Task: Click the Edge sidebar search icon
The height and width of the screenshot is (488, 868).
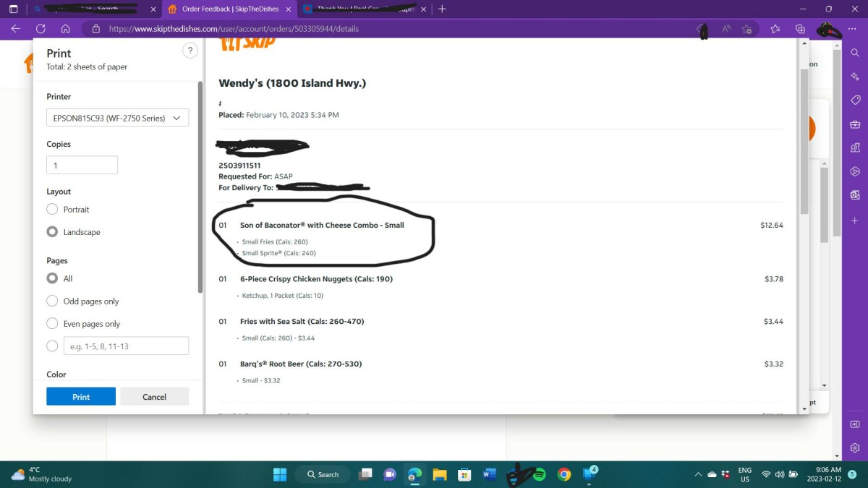Action: [855, 53]
